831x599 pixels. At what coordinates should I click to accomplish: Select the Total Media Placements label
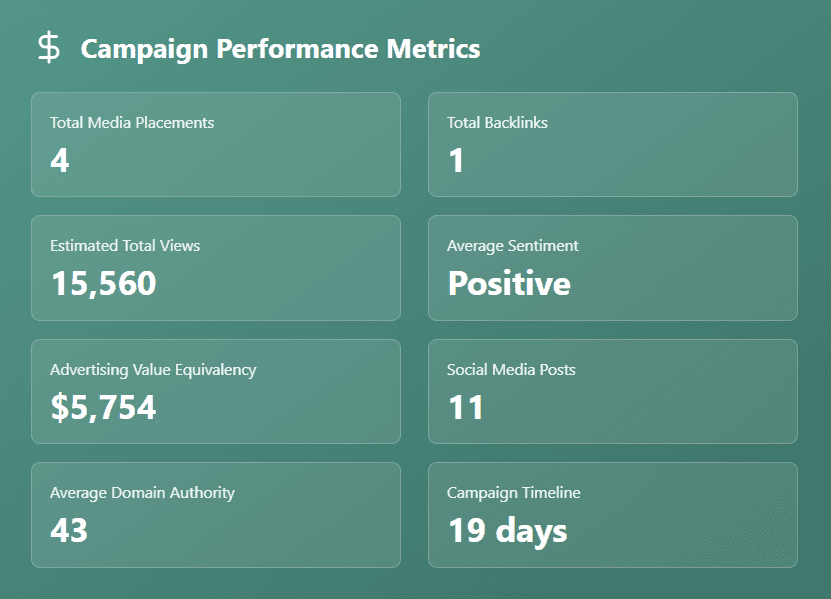coord(132,123)
